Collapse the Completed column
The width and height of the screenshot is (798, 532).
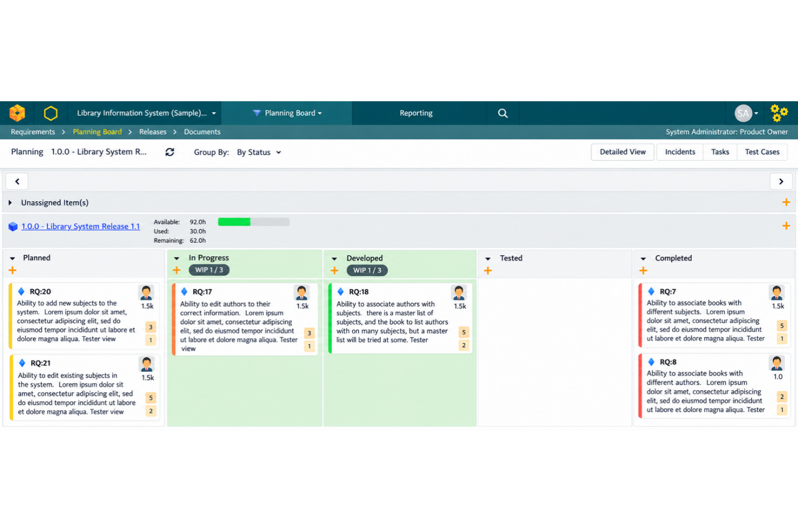643,259
